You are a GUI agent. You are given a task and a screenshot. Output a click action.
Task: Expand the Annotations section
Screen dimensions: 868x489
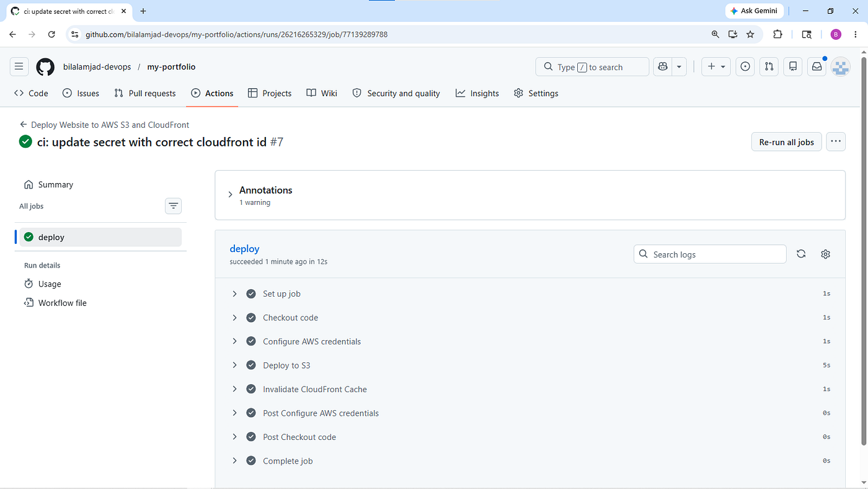coord(230,195)
